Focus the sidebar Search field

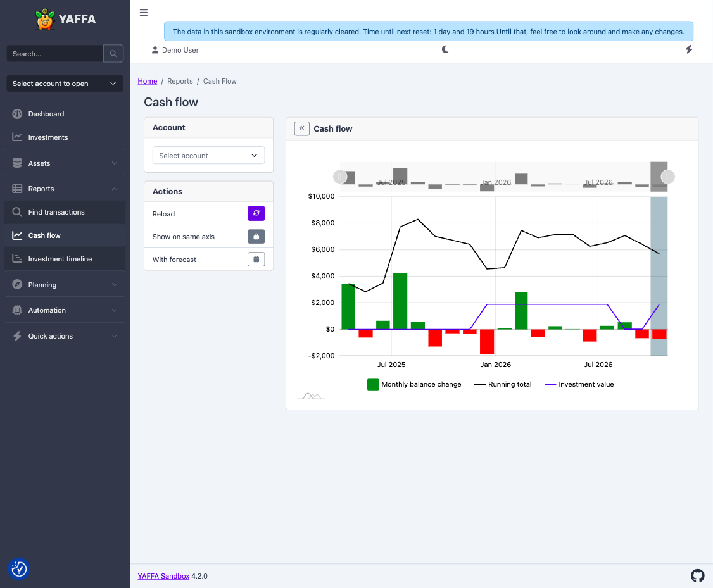(55, 54)
